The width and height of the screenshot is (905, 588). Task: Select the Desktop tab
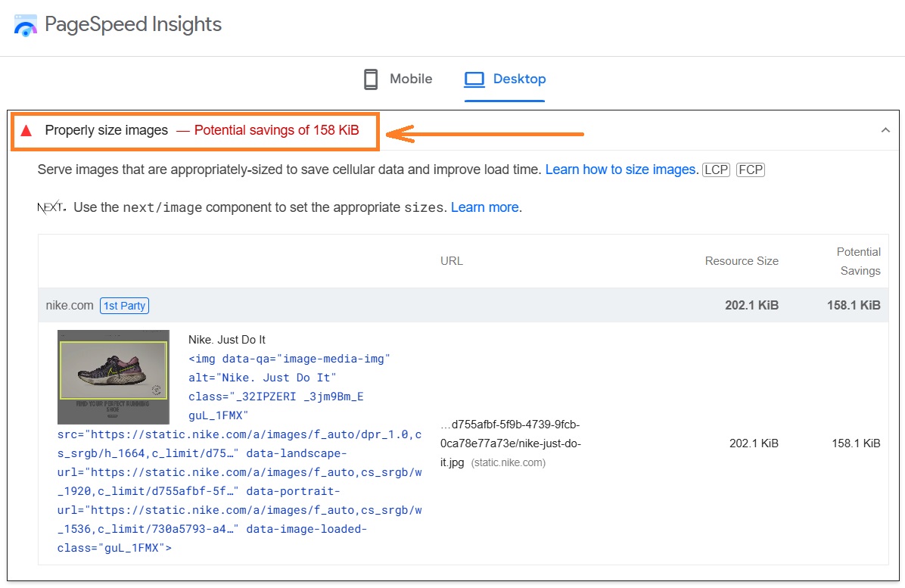(x=518, y=79)
